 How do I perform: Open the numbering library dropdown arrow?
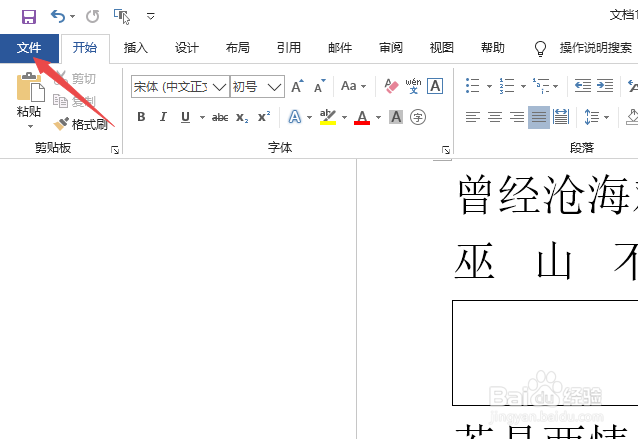click(523, 86)
